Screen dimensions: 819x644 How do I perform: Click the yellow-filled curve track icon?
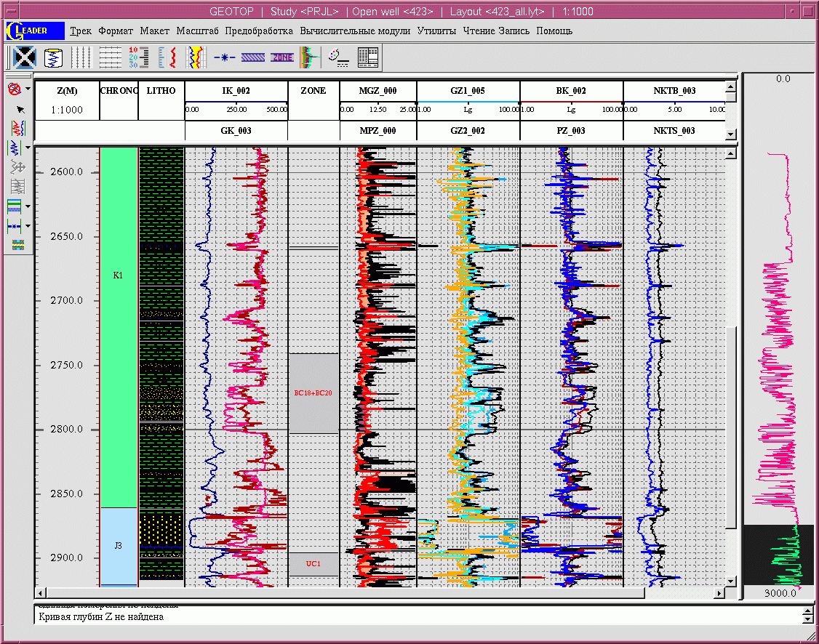click(196, 57)
